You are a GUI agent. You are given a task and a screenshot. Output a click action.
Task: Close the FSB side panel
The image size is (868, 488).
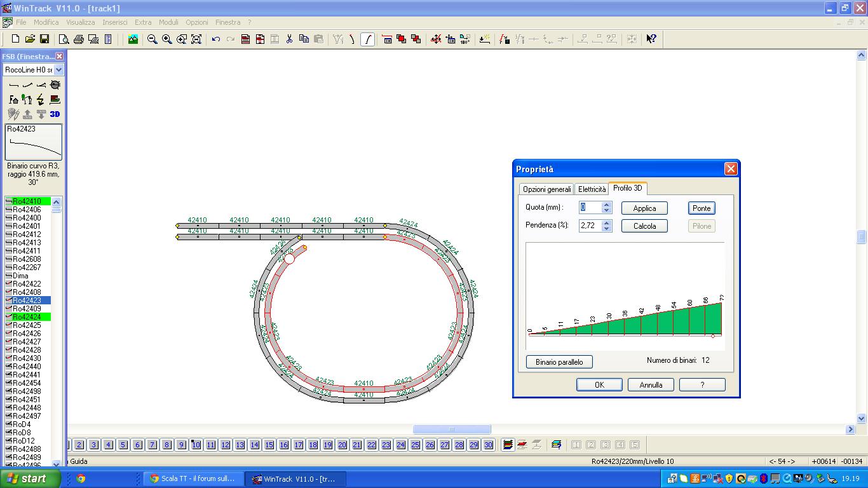60,57
